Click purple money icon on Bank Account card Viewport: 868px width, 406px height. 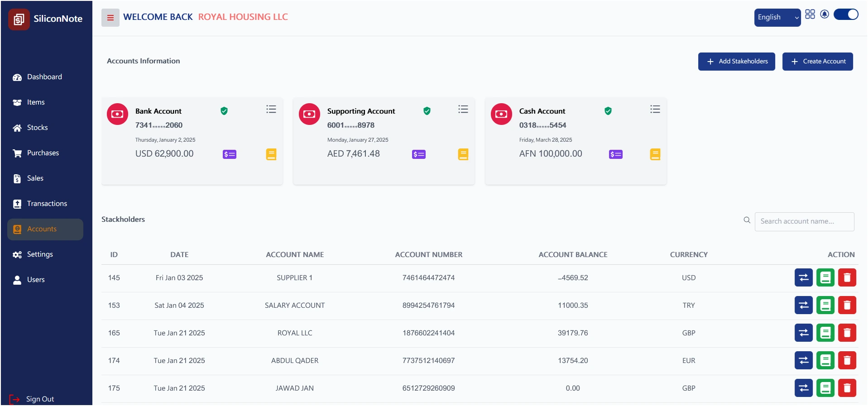click(x=229, y=154)
